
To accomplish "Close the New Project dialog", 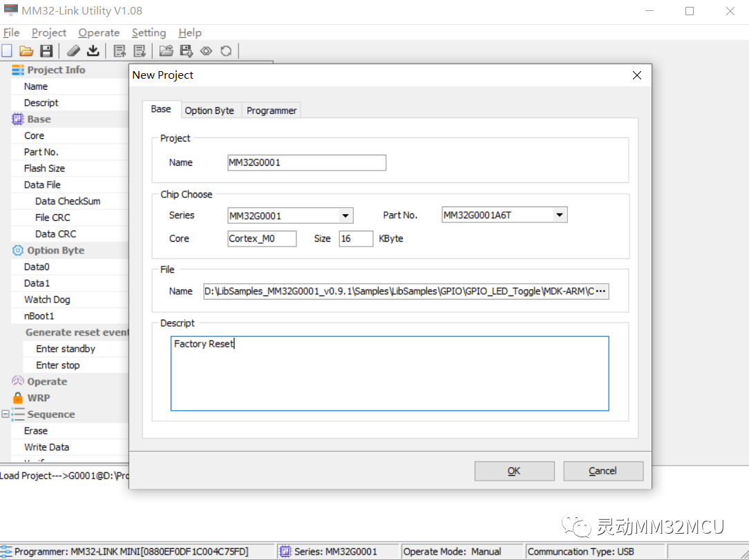I will (637, 75).
